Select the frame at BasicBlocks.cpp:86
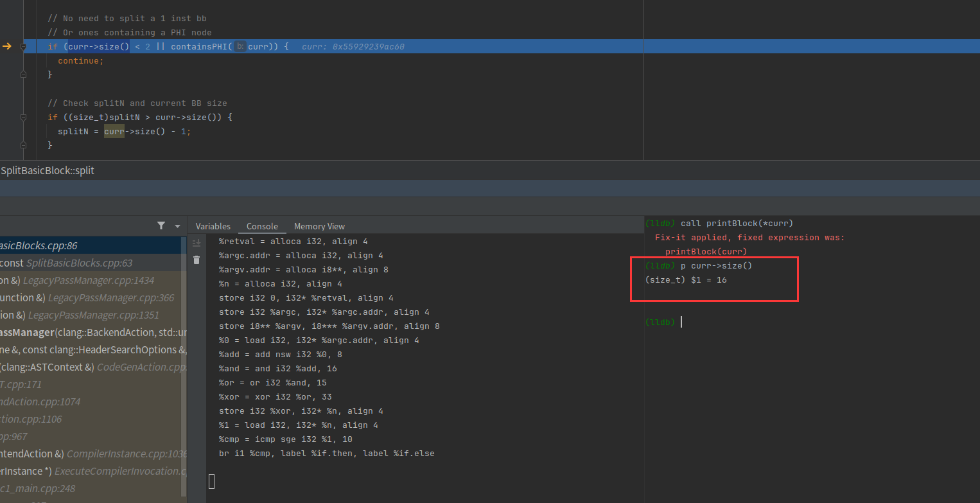 click(x=91, y=245)
